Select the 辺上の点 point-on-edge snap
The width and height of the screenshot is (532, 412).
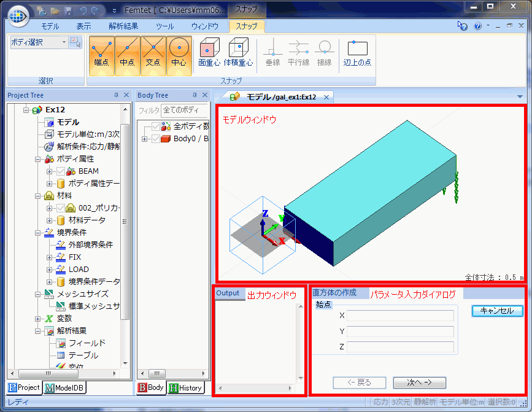point(357,52)
